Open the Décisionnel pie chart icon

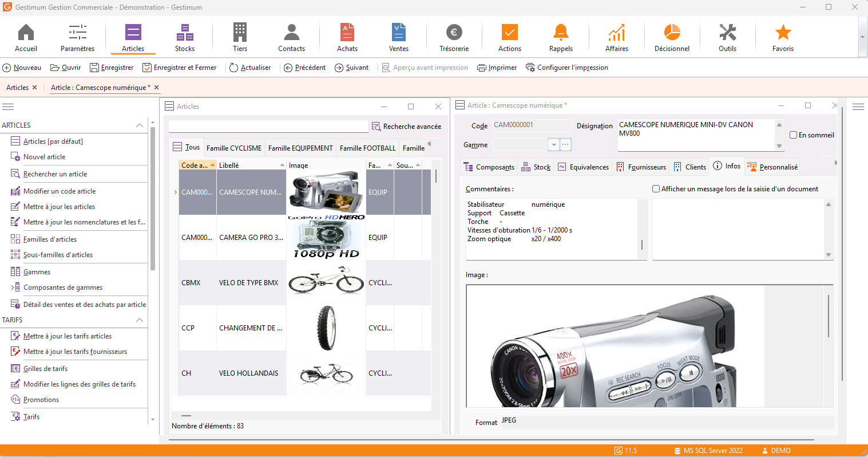pyautogui.click(x=672, y=38)
